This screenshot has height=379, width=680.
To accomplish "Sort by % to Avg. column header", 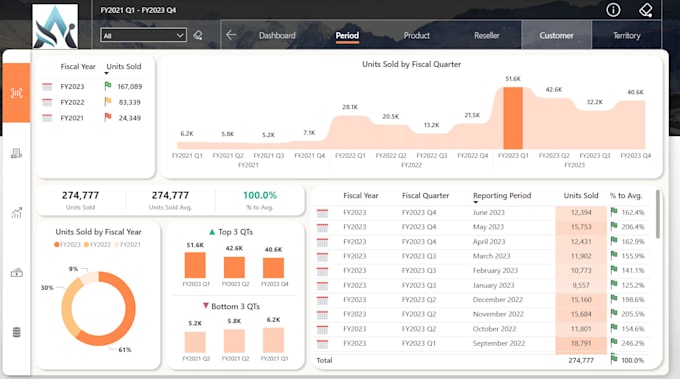I will tap(626, 196).
